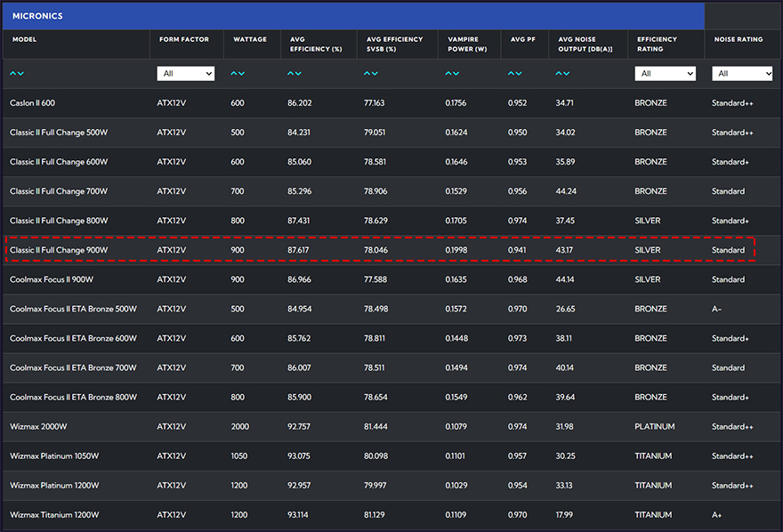The width and height of the screenshot is (783, 532).
Task: Select Wizmax Platinum 1200W model name
Action: (x=54, y=486)
